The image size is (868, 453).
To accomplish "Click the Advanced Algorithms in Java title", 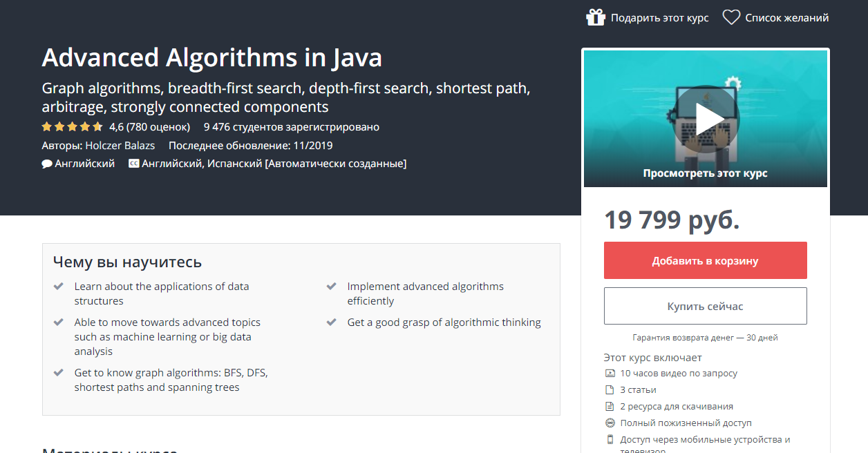I will (211, 58).
